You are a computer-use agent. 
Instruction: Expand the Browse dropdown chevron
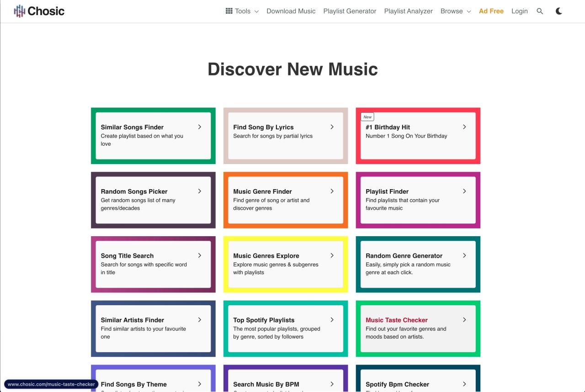469,11
